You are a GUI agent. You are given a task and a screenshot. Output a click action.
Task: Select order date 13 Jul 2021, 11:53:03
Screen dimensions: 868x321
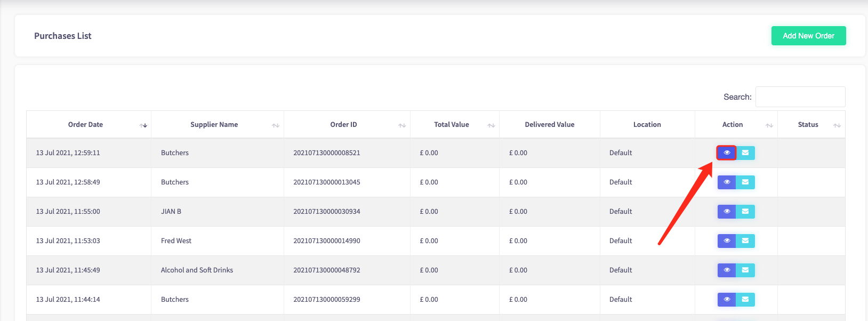coord(68,241)
